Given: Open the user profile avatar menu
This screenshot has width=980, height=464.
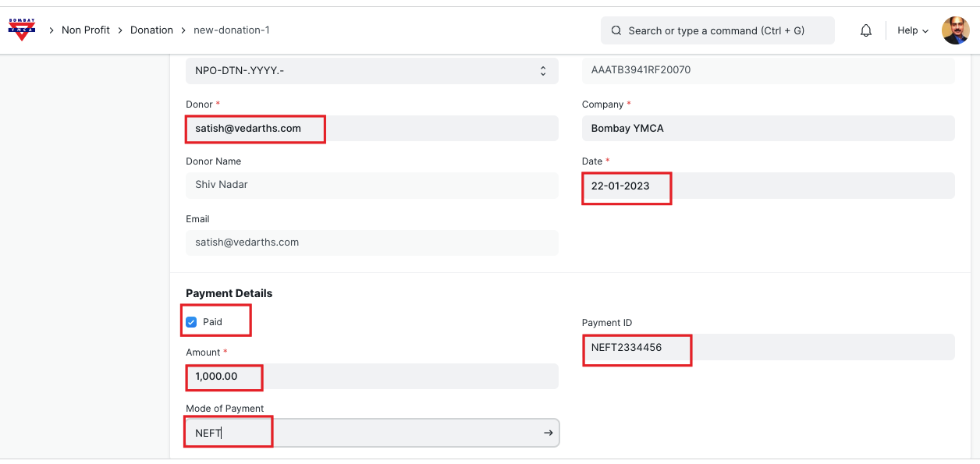Looking at the screenshot, I should (x=955, y=30).
